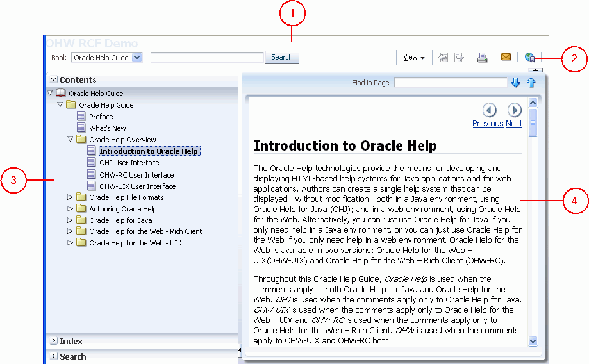The height and width of the screenshot is (364, 589).
Task: Open the OHW-UIX User Interface topic
Action: tap(138, 186)
